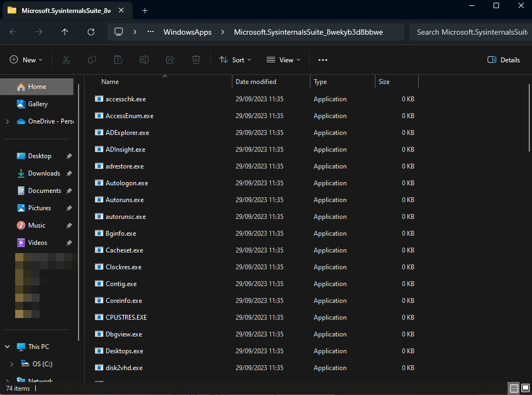The width and height of the screenshot is (532, 395).
Task: Click the This PC monitor icon in address bar
Action: 119,32
